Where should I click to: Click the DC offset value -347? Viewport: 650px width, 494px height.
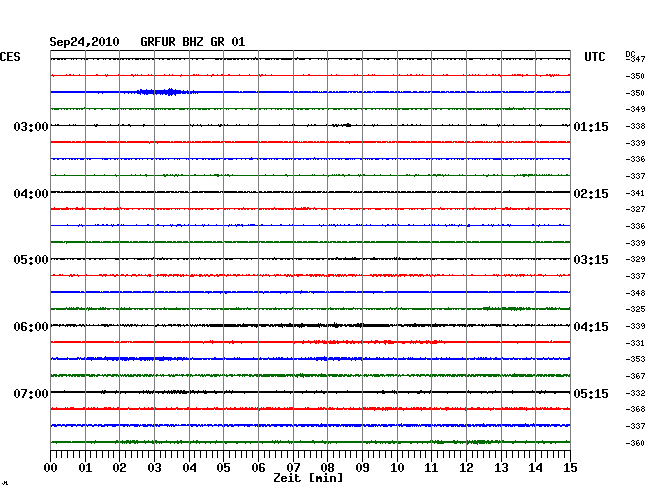point(635,59)
